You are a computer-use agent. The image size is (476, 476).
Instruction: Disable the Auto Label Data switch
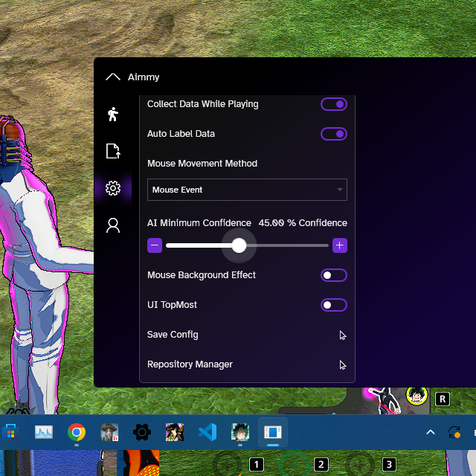334,134
